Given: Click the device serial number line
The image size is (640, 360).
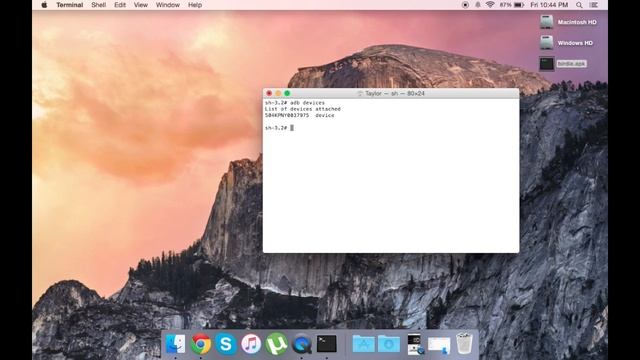Looking at the screenshot, I should click(299, 116).
